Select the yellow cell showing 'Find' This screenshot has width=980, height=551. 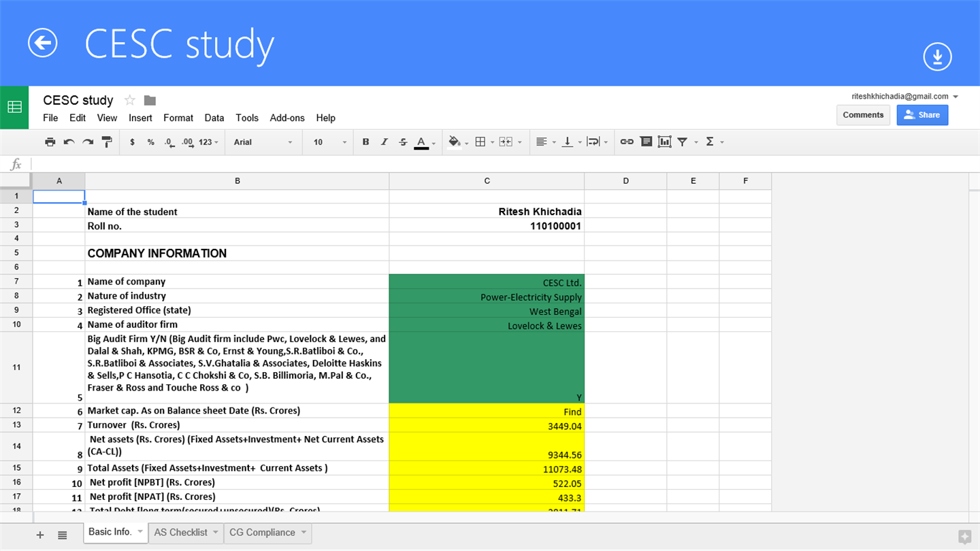click(x=487, y=411)
